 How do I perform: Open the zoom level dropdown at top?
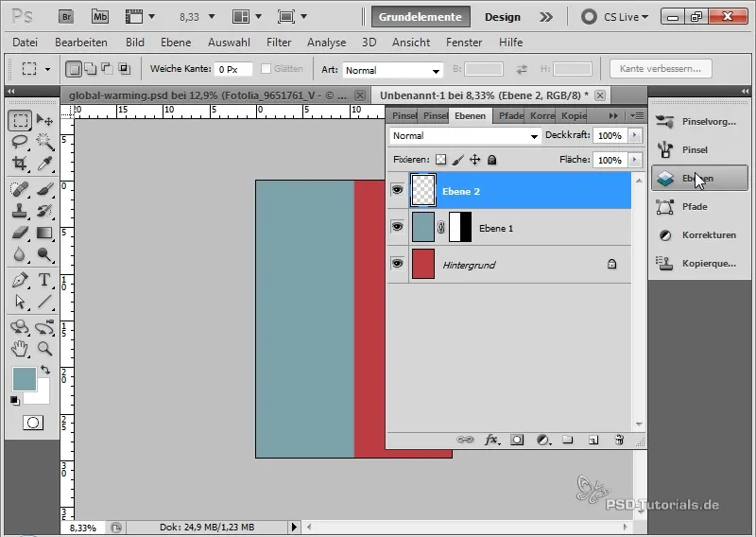[x=211, y=17]
